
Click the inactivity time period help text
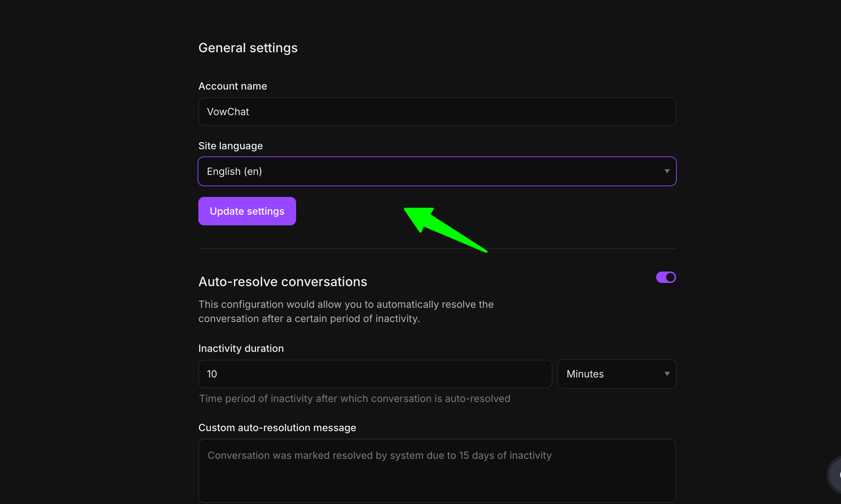(x=354, y=398)
